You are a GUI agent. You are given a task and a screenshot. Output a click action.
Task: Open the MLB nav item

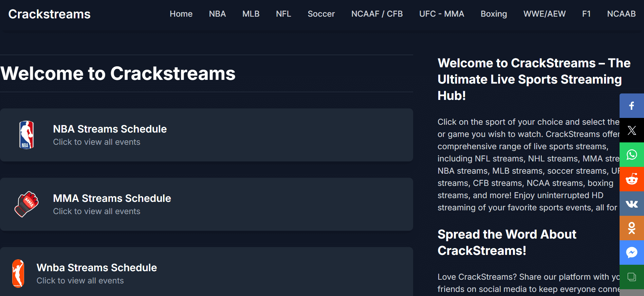pyautogui.click(x=251, y=14)
